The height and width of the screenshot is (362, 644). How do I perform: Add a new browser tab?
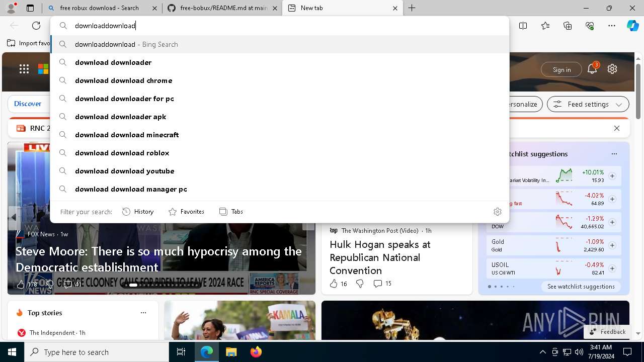click(x=412, y=8)
